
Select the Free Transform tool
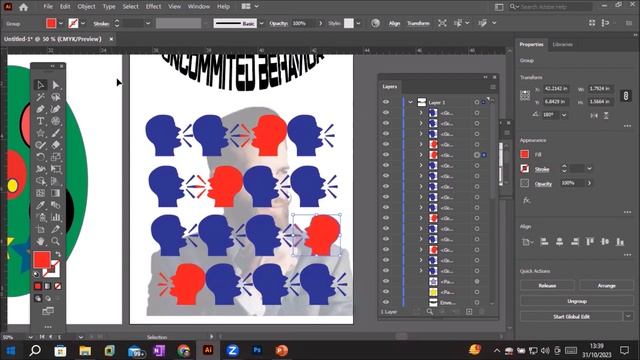[x=56, y=169]
